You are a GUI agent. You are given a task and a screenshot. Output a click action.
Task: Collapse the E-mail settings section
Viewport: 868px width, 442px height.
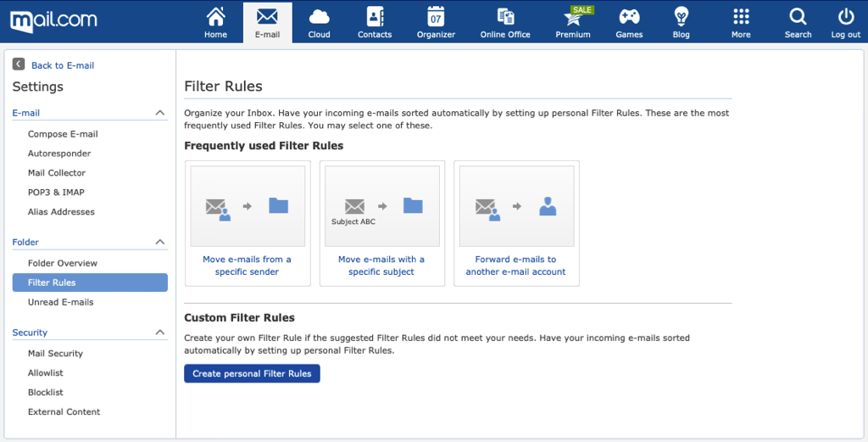tap(159, 113)
